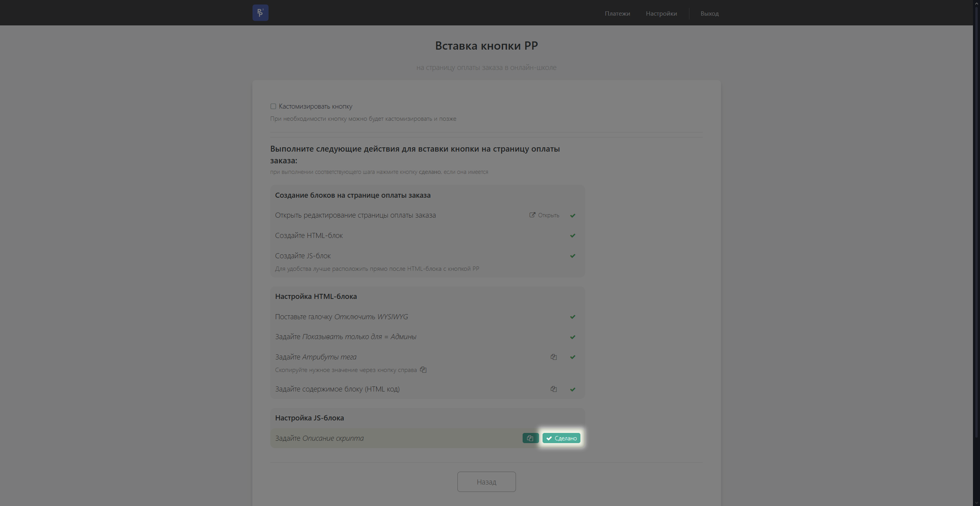Viewport: 980px width, 506px height.
Task: Copy the HTML код block content
Action: click(553, 389)
